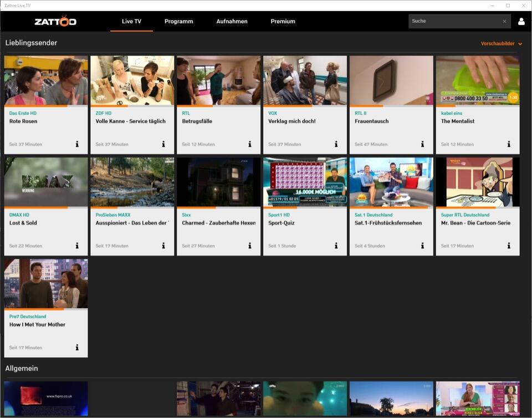Show info for Frauentausch
Screen dimensions: 532x418
click(x=422, y=144)
